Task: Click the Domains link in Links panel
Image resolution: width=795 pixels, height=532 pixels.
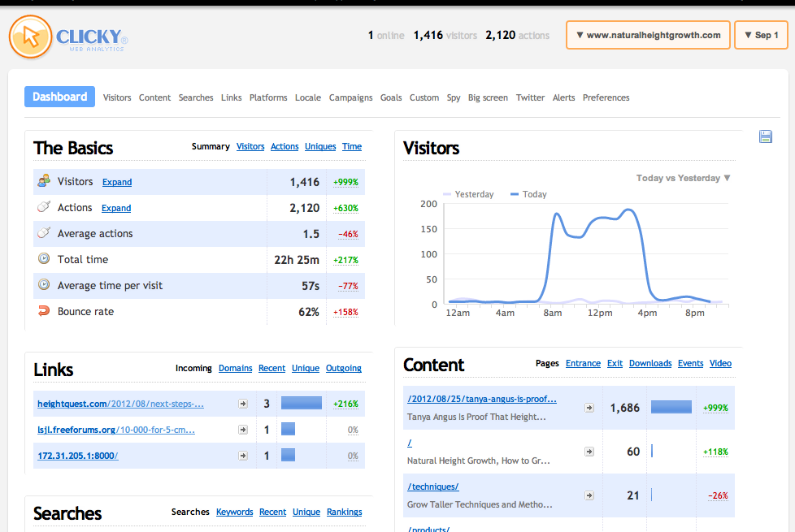Action: point(235,368)
